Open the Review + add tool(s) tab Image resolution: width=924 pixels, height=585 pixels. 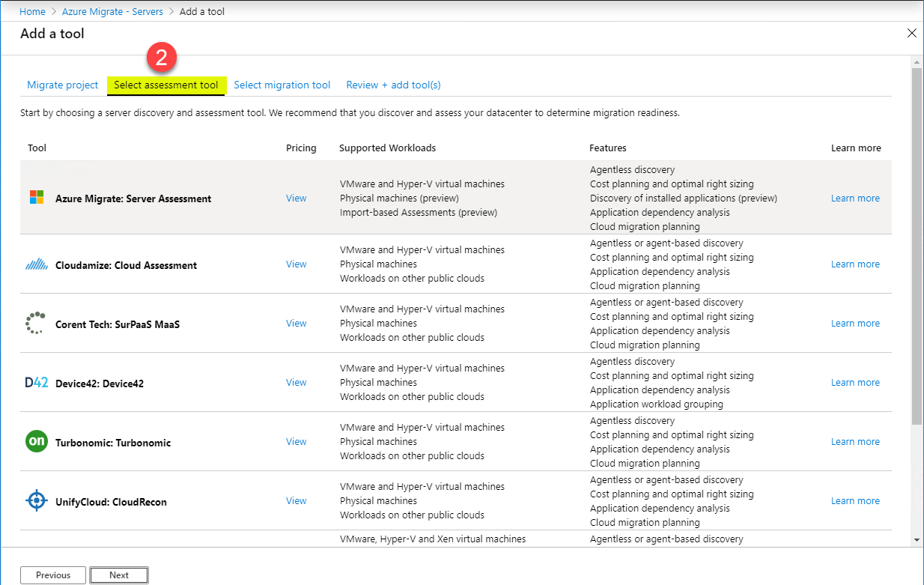pyautogui.click(x=393, y=85)
